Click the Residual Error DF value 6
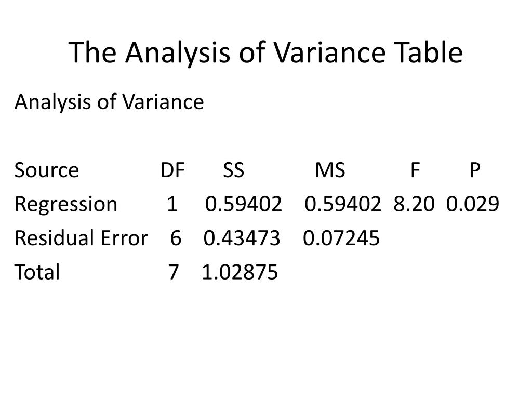The image size is (532, 399). point(176,238)
